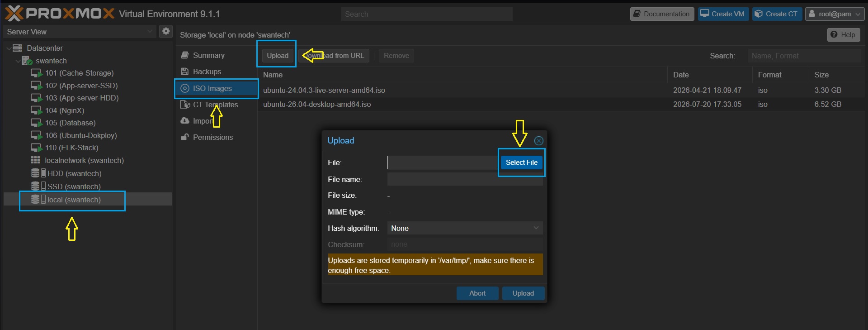
Task: Click Abort in the Upload dialog
Action: [x=477, y=293]
